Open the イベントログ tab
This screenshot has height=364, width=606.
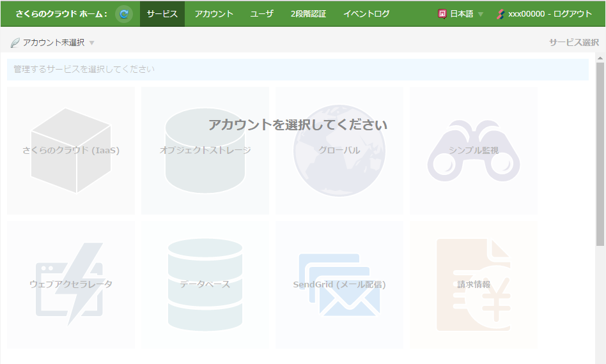pyautogui.click(x=366, y=14)
